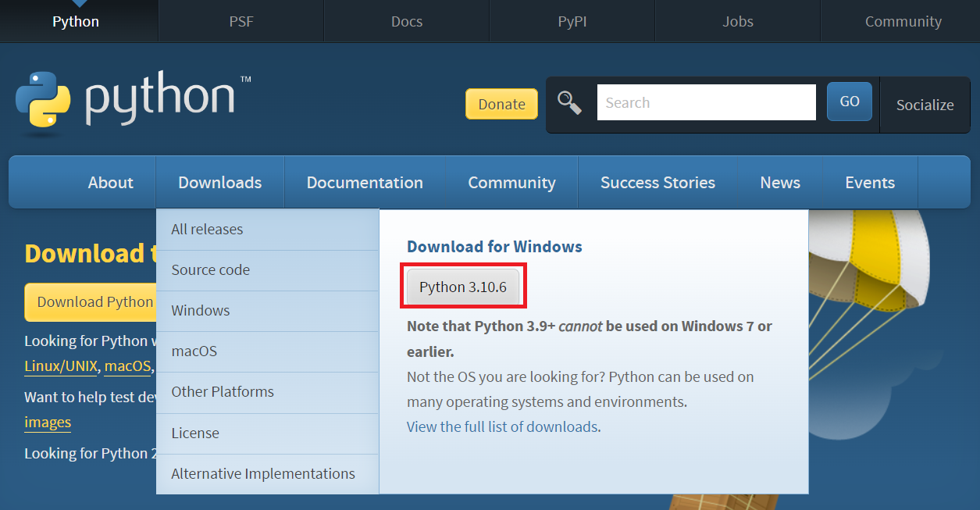Open the Documentation navigation menu

point(365,182)
